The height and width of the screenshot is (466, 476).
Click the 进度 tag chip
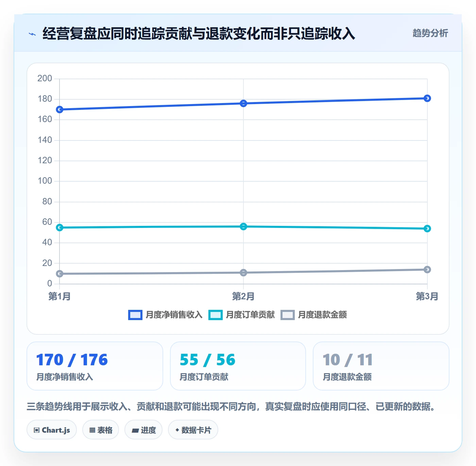tap(143, 430)
